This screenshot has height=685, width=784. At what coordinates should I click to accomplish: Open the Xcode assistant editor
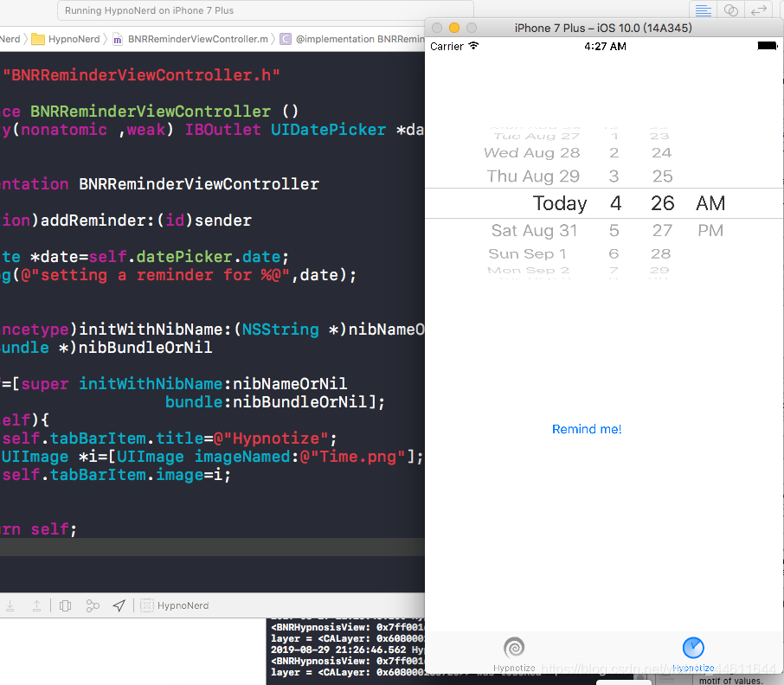[730, 10]
